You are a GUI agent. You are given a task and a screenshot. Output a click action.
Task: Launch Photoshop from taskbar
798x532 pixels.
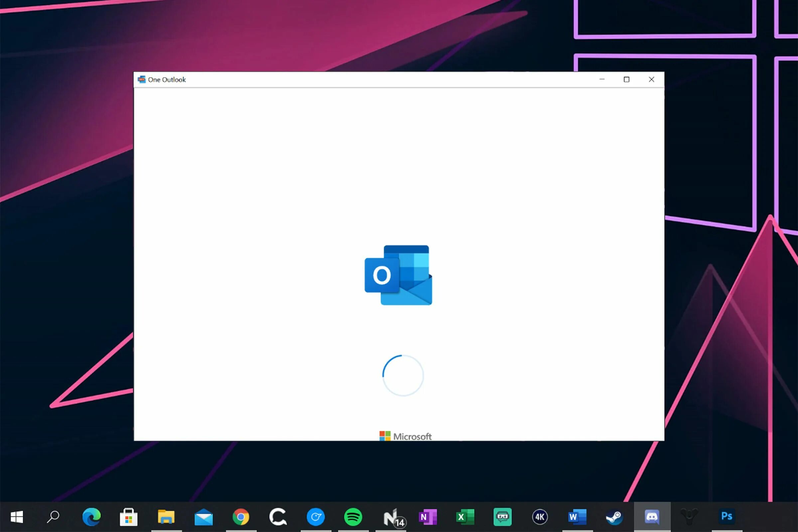coord(727,516)
